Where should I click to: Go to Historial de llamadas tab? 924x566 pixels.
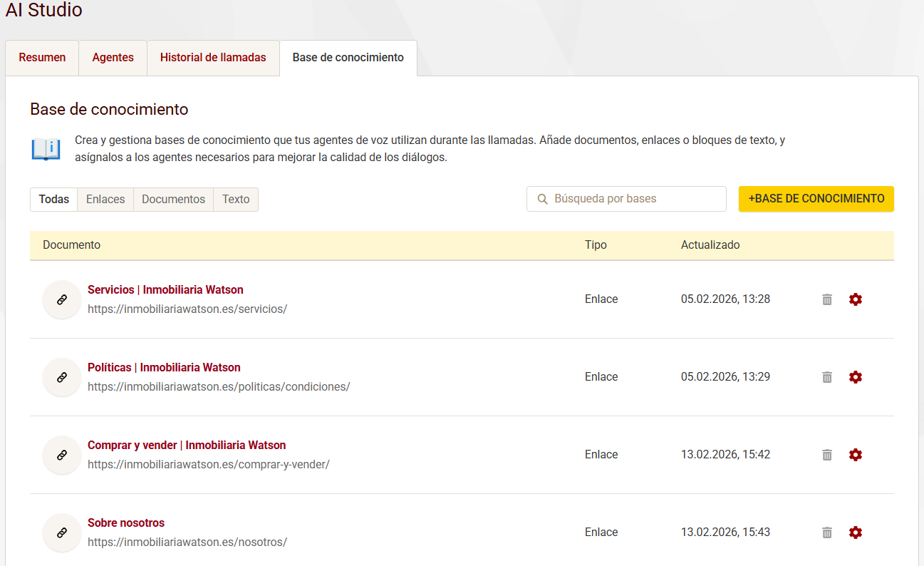tap(213, 58)
